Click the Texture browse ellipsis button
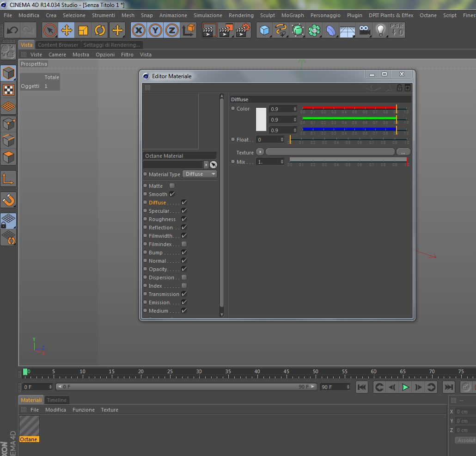 click(x=403, y=152)
